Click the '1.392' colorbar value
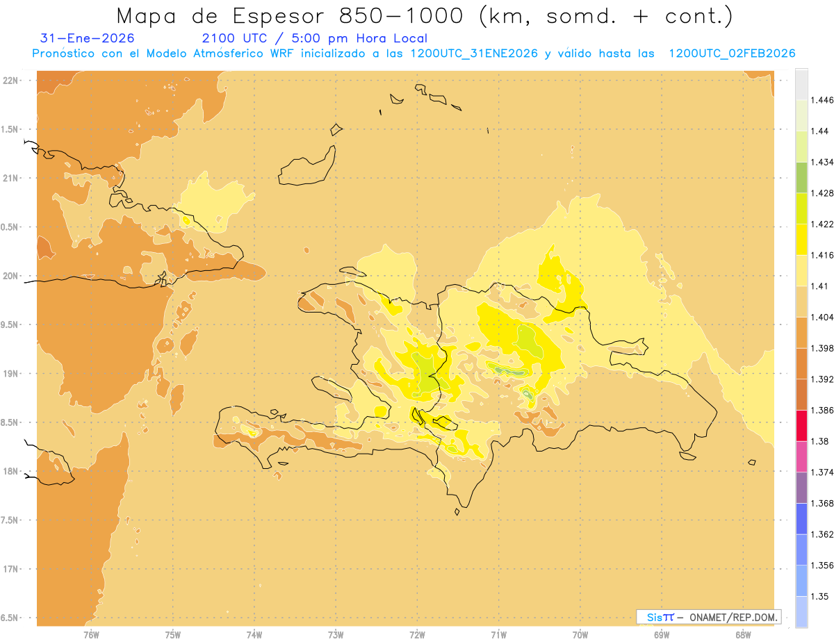Viewport: 834px width, 644px height. (x=821, y=379)
